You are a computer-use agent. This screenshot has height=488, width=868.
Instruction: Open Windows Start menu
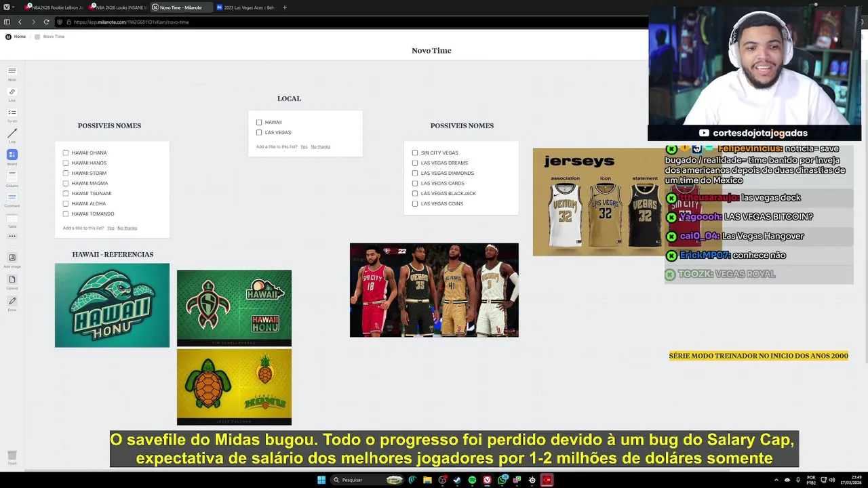coord(321,480)
